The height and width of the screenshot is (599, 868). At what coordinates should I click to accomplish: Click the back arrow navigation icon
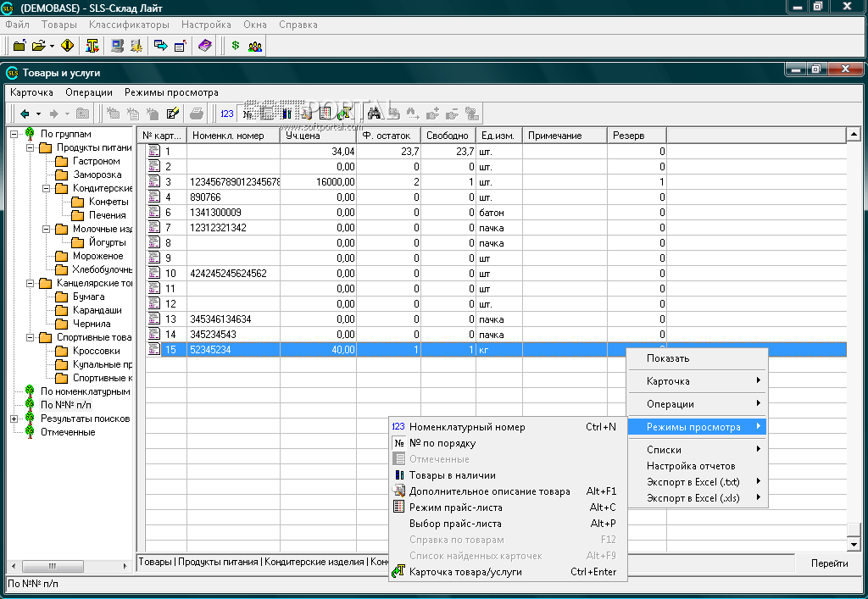point(25,114)
